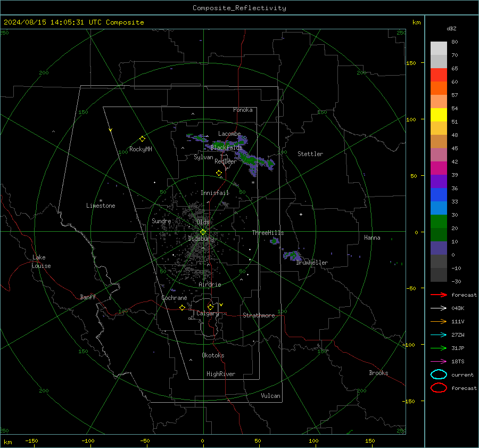Select the magenta 18TS arrow legend icon
The height and width of the screenshot is (448, 479).
(x=439, y=362)
